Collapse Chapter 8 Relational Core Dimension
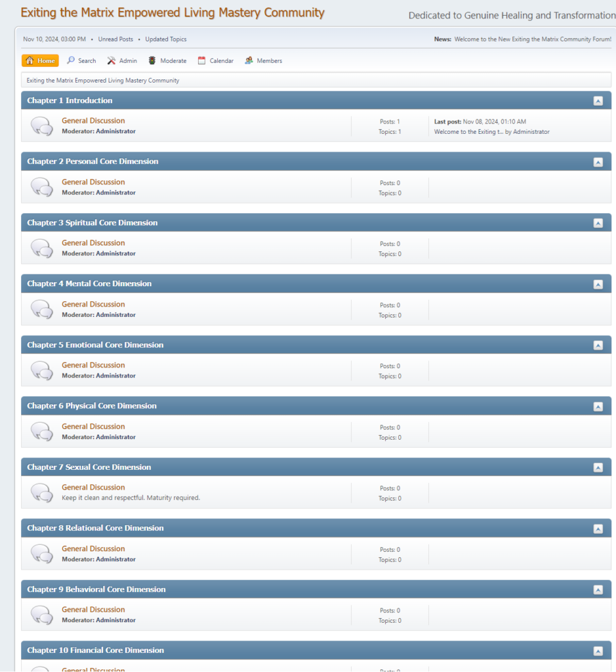The width and height of the screenshot is (616, 672). click(598, 529)
